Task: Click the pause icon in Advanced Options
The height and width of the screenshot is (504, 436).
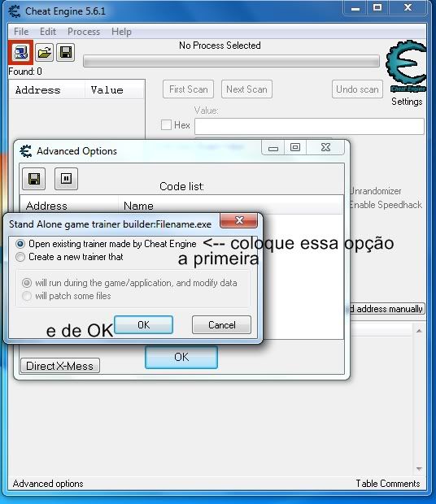Action: (66, 179)
